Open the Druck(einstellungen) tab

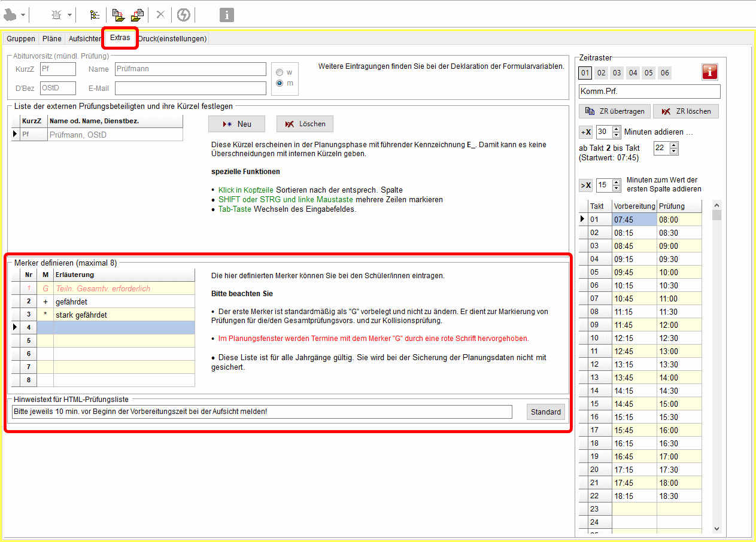(x=172, y=39)
